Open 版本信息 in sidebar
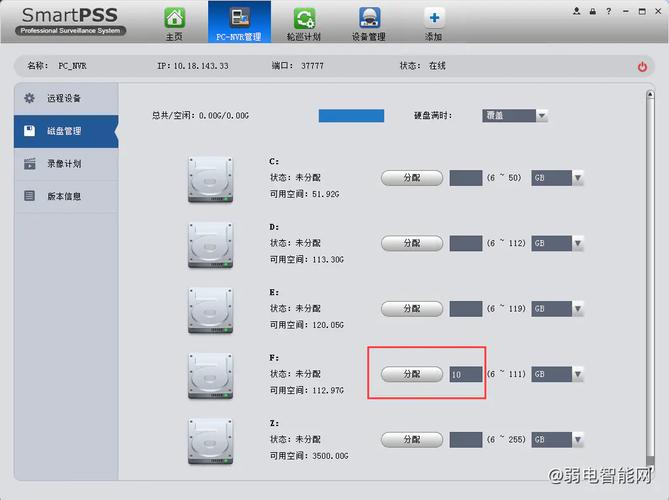 point(66,196)
